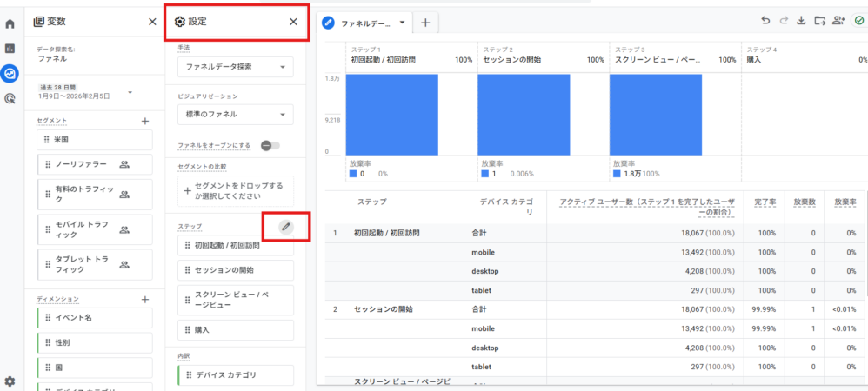
Task: Toggle the open funnel switch
Action: [270, 145]
